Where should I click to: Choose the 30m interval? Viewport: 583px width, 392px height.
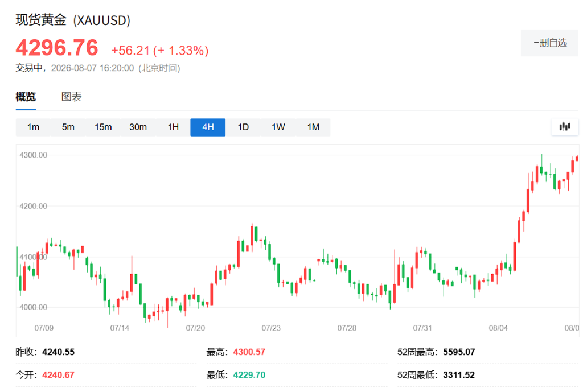point(138,127)
